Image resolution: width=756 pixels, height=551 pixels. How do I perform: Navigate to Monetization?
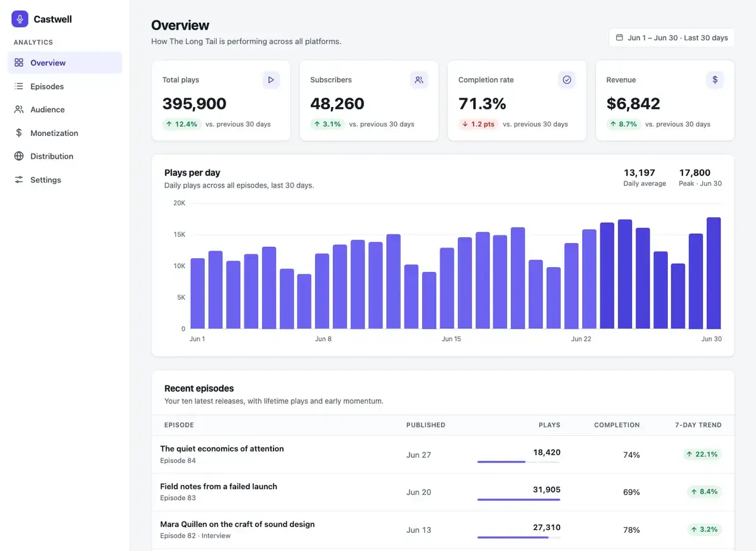point(65,133)
